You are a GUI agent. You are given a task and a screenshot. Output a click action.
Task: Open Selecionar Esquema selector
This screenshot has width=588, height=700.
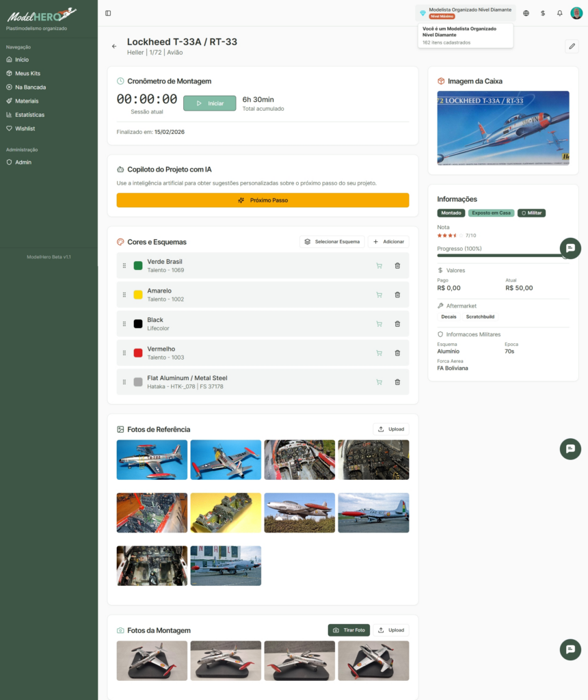(332, 242)
